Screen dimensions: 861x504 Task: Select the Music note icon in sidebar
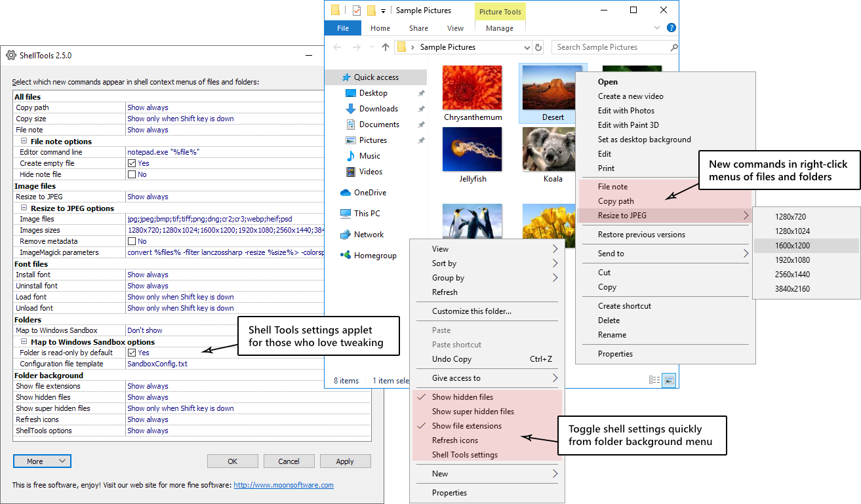351,156
